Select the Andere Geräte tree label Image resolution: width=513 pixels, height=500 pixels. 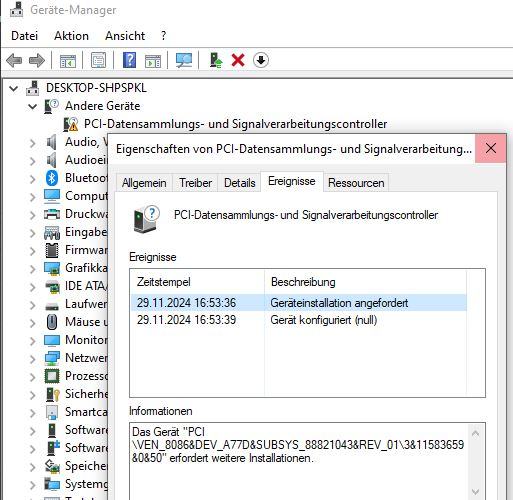(x=102, y=106)
